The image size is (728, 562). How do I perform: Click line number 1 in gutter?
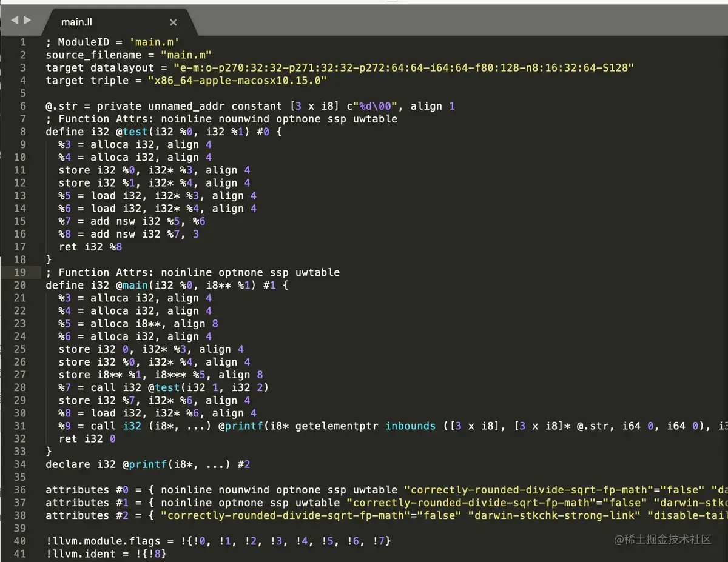tap(23, 42)
